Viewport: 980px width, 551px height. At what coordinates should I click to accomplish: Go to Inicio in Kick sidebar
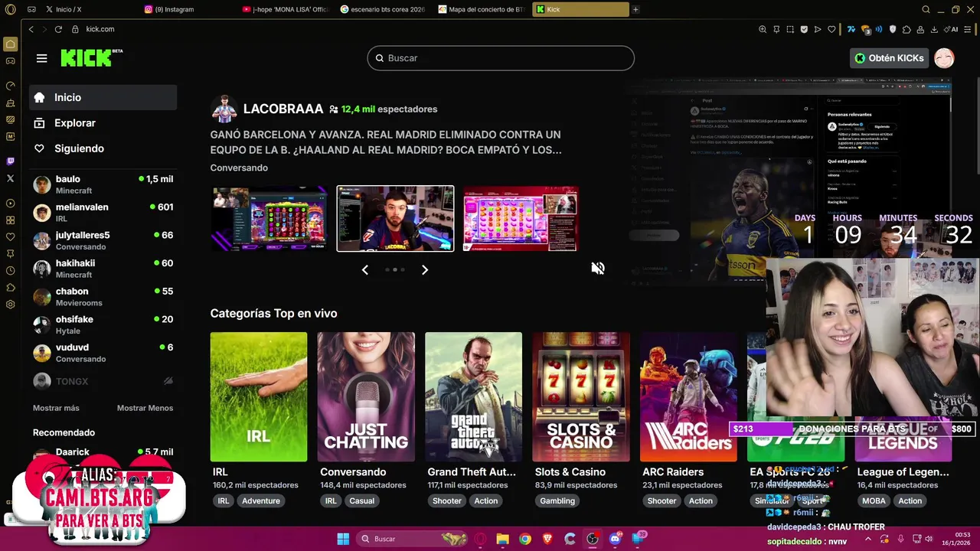103,97
